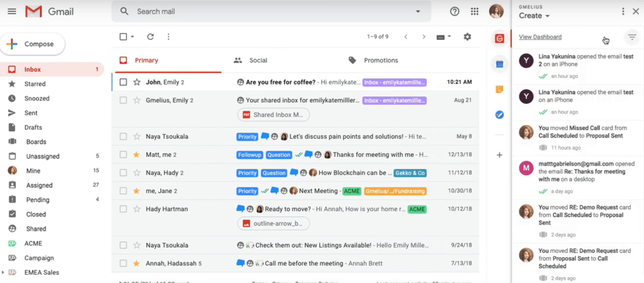Open the View Dashboard link

point(540,37)
